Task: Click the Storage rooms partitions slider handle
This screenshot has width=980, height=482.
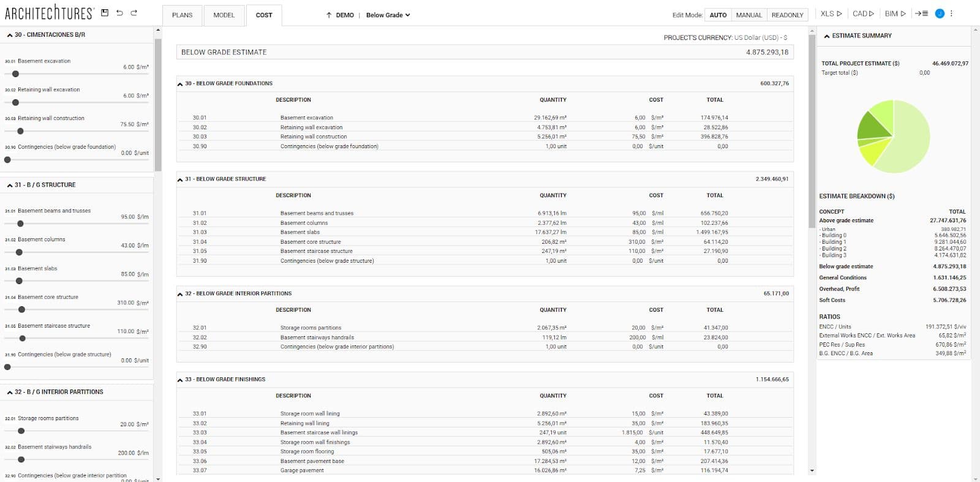Action: point(21,431)
